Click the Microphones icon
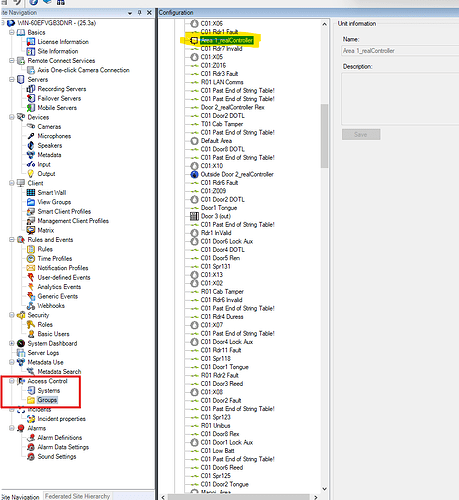This screenshot has width=459, height=500. (31, 136)
